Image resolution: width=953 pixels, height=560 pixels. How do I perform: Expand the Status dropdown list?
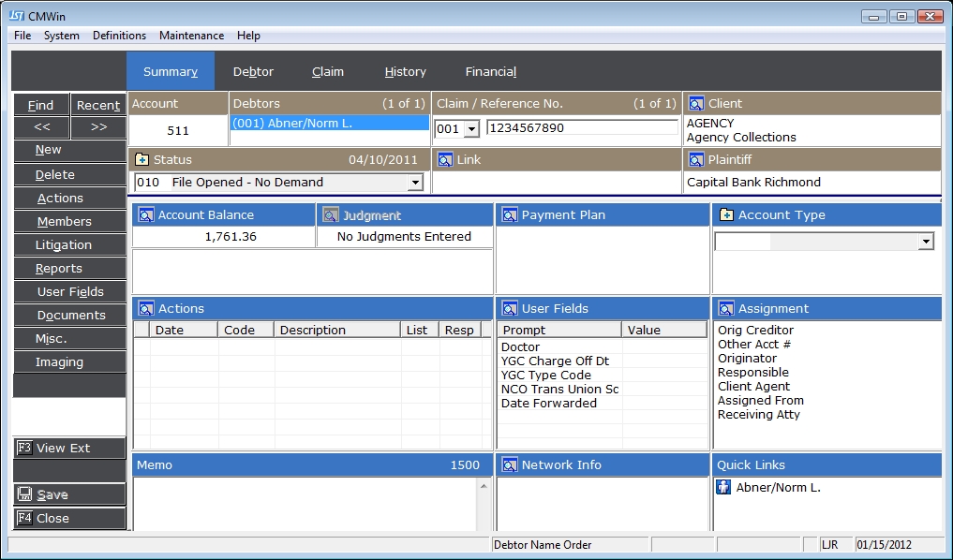415,183
